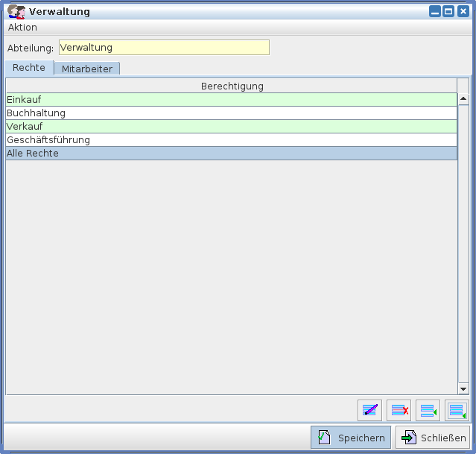Choose the Verkauf permission row
Viewport: 476px width, 454px height.
pos(231,127)
